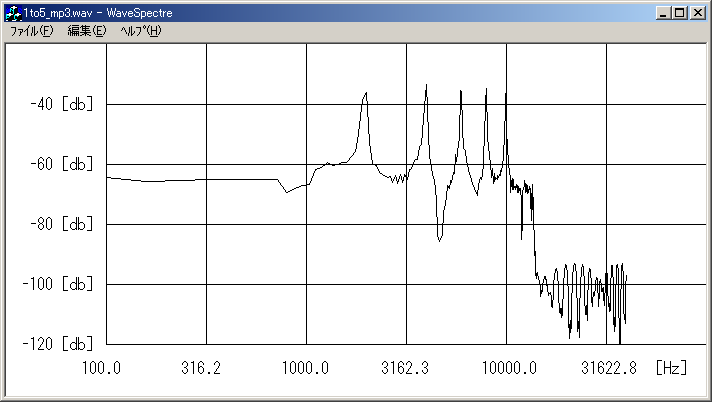Click the 10000.0 frequency label

point(509,367)
